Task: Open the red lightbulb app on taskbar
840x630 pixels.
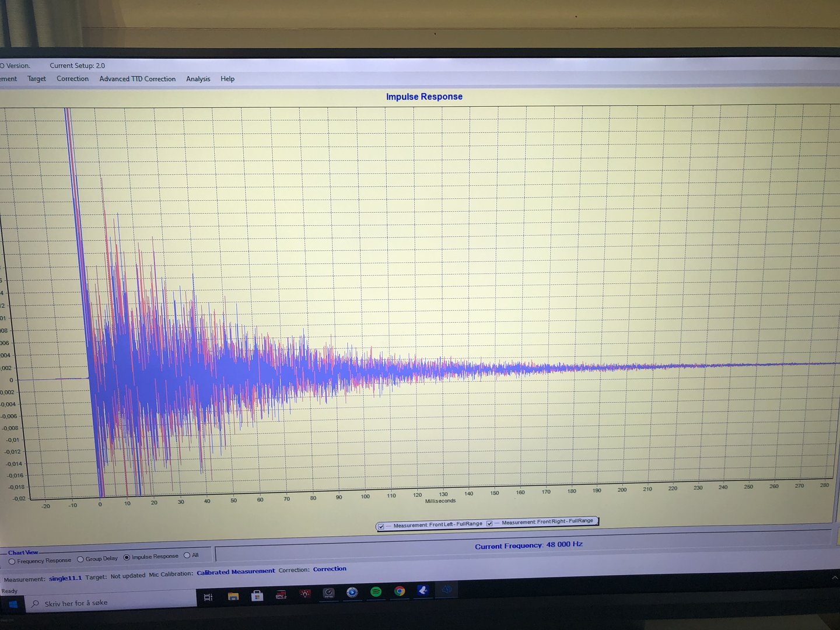Action: tap(305, 594)
